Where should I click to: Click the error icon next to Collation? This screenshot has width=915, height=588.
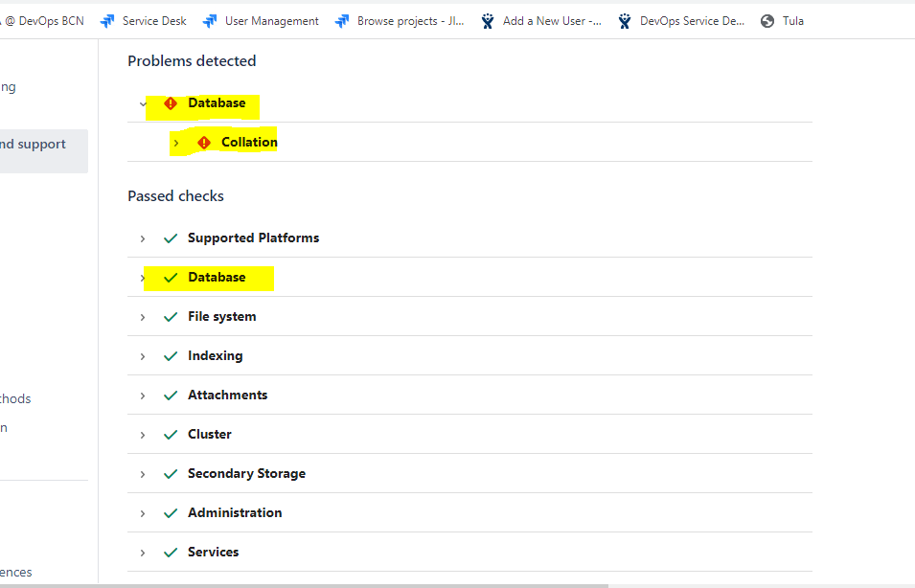coord(203,141)
